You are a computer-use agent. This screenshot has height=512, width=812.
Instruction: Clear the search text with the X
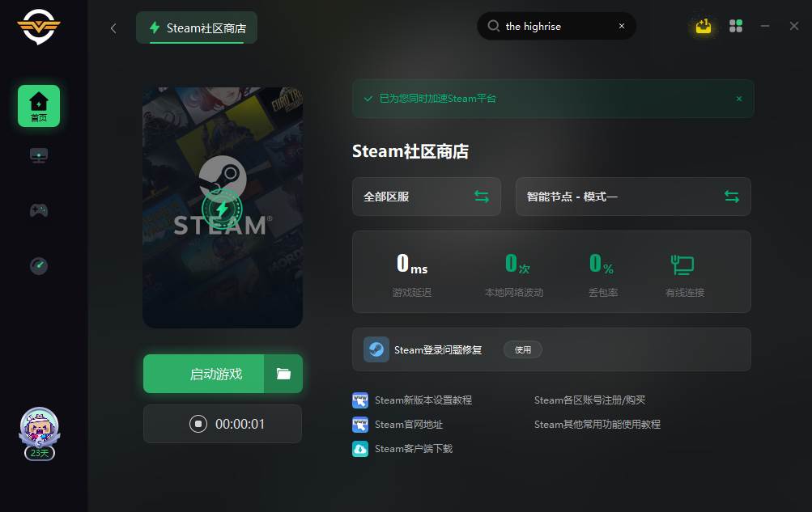point(622,27)
